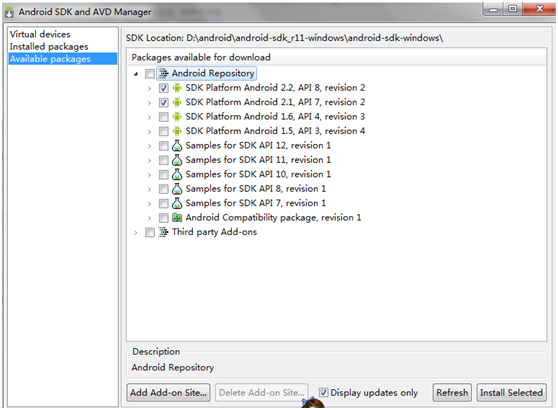The height and width of the screenshot is (410, 558).
Task: Click the Refresh button
Action: point(452,393)
